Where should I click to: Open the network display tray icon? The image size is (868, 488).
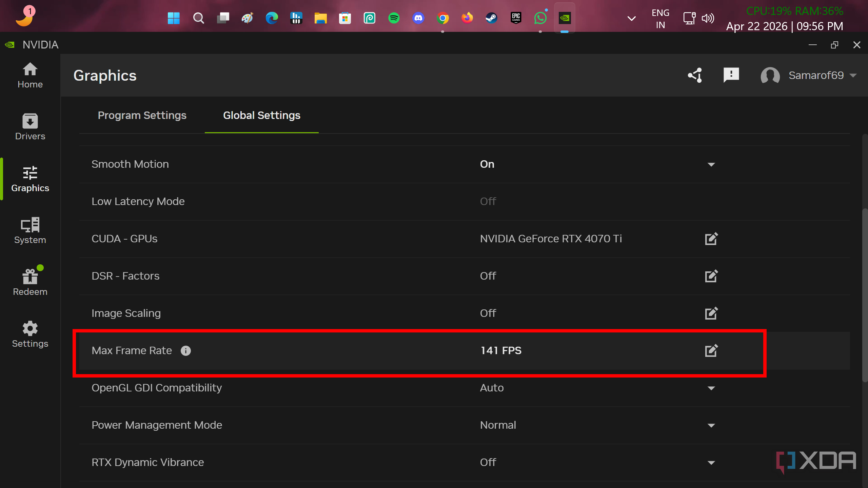(x=689, y=18)
